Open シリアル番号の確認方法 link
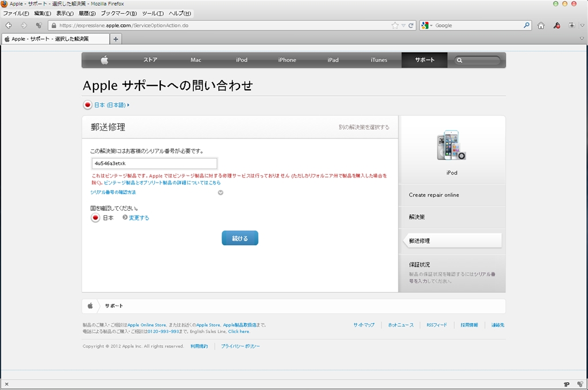The height and width of the screenshot is (390, 588). (x=113, y=192)
